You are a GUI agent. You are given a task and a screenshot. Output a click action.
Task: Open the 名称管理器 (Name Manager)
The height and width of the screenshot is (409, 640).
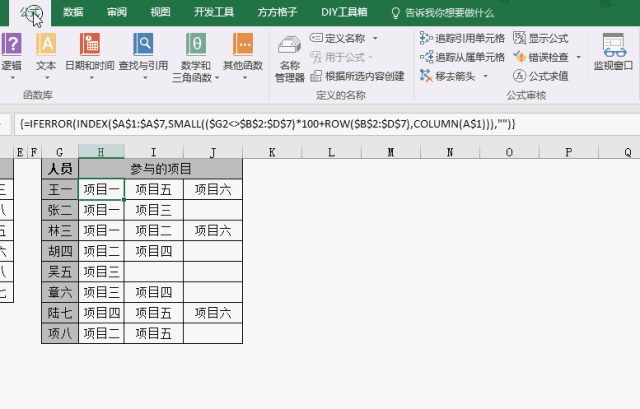click(x=289, y=58)
